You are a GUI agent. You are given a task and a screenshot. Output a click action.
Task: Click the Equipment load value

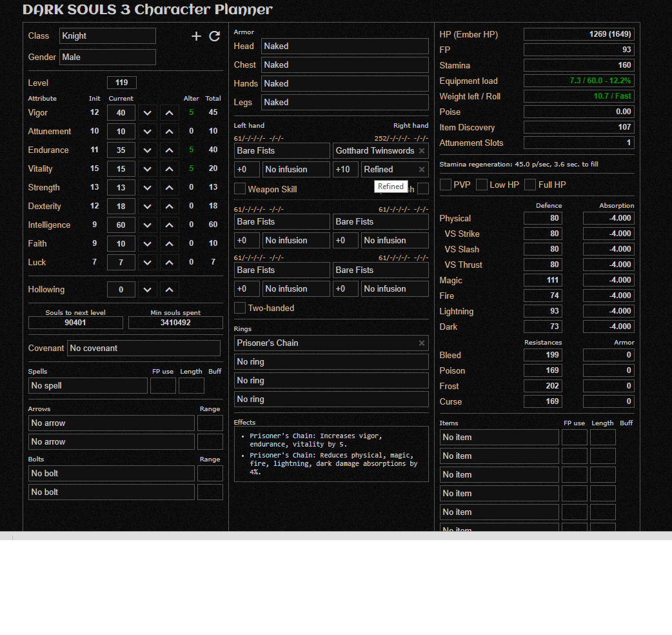579,81
